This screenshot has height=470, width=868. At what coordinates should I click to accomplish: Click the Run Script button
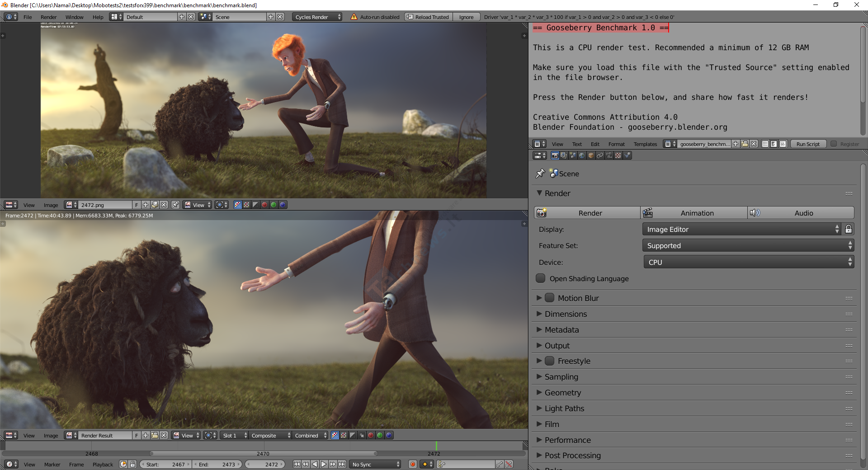[x=808, y=144]
